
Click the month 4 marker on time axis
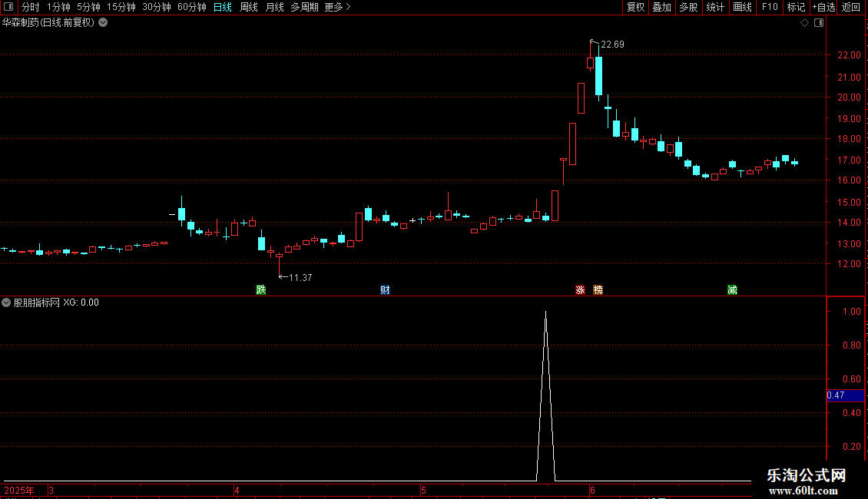pos(237,491)
